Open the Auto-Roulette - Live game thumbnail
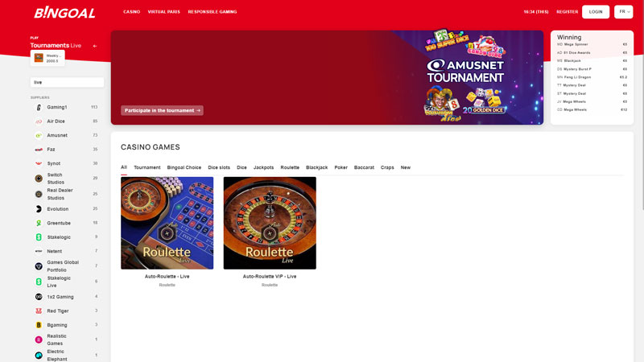644x362 pixels. coord(167,223)
